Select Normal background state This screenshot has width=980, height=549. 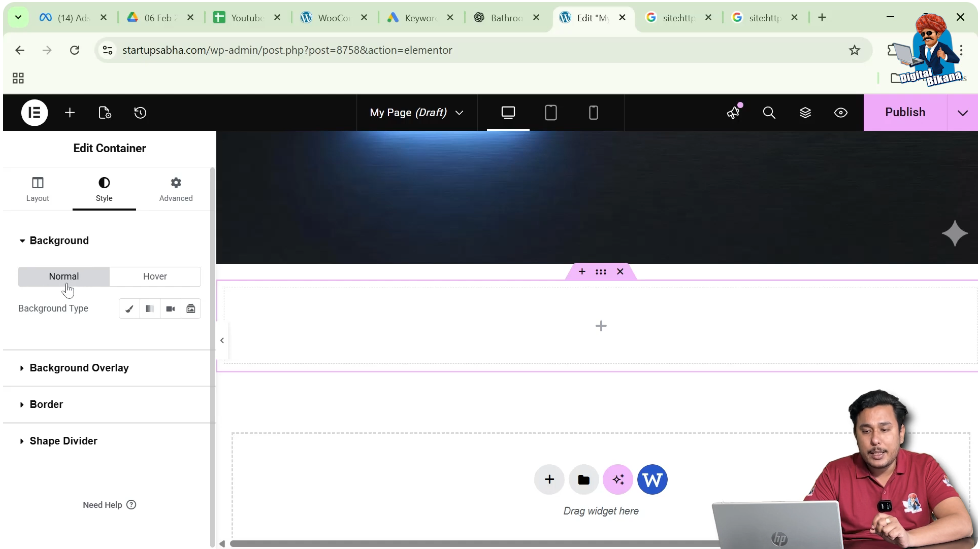(x=64, y=276)
